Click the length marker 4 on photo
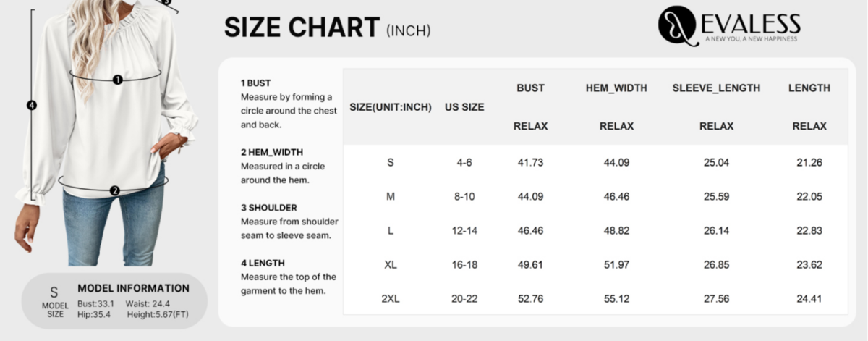Viewport: 868px width, 341px height. click(x=32, y=105)
